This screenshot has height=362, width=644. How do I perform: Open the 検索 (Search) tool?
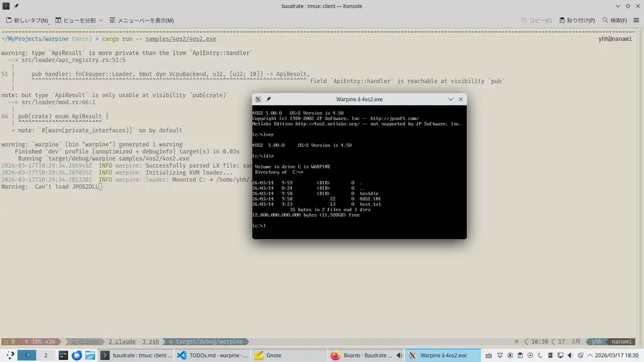point(614,20)
